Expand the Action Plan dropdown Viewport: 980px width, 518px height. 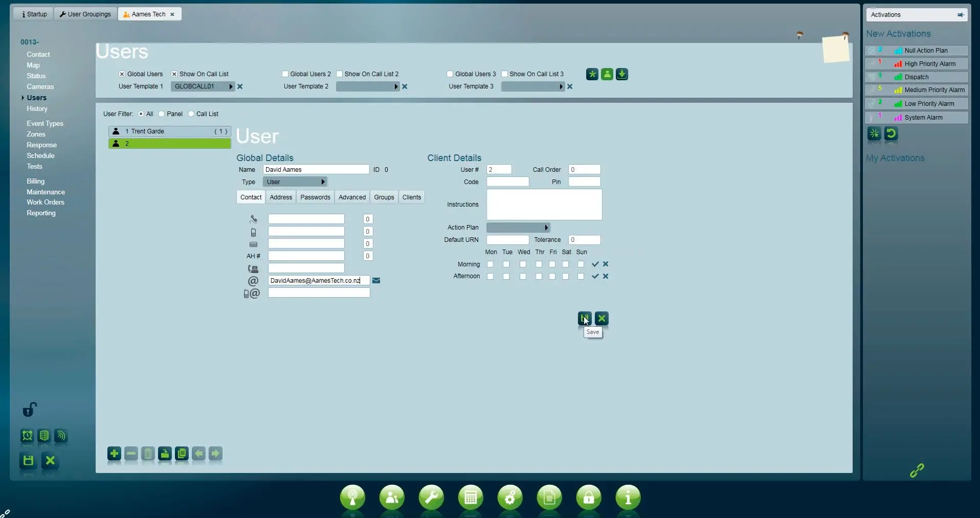(518, 228)
